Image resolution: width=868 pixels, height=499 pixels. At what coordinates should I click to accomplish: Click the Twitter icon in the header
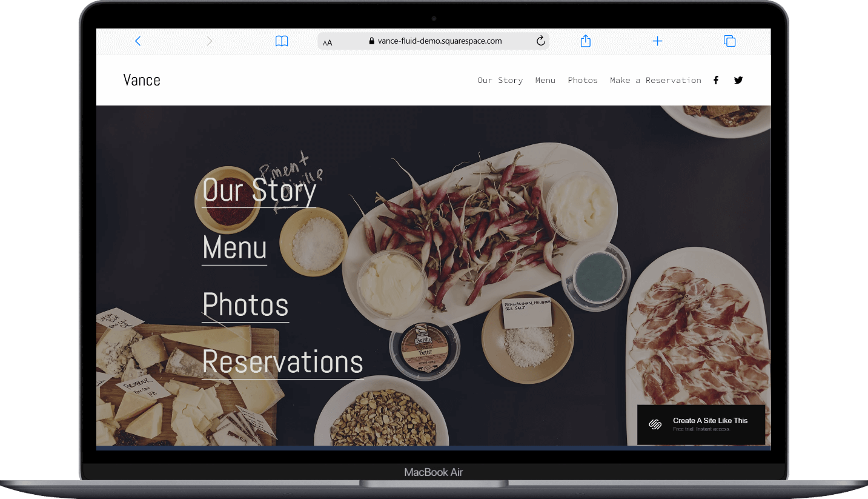(x=738, y=79)
